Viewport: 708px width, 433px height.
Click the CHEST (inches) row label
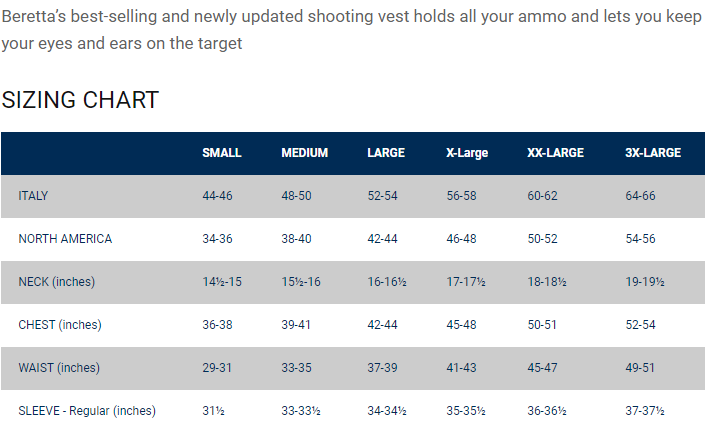tap(59, 325)
